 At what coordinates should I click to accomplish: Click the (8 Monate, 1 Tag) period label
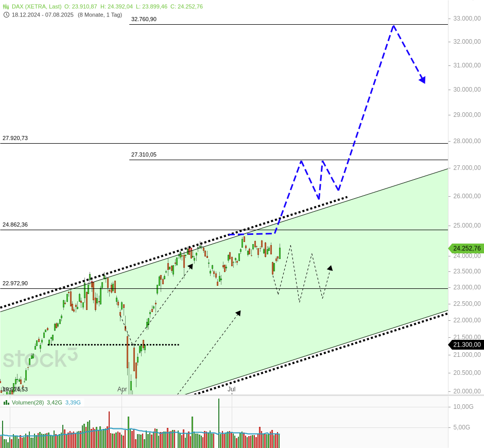pos(100,15)
